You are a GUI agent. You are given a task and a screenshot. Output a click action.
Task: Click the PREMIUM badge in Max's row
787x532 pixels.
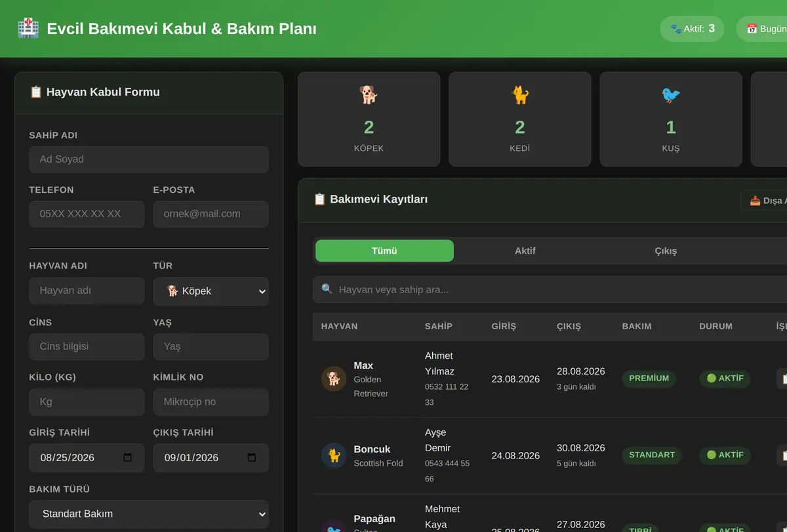(x=649, y=379)
